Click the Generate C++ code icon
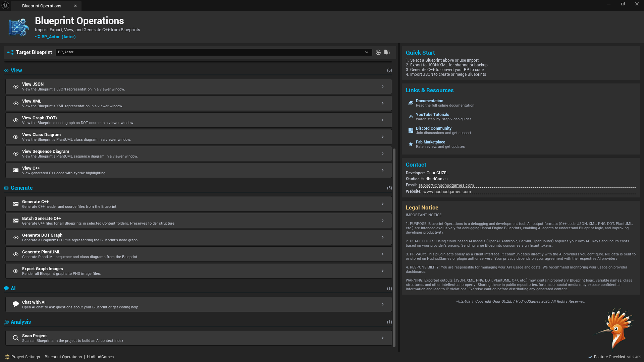This screenshot has height=362, width=644. (16, 204)
